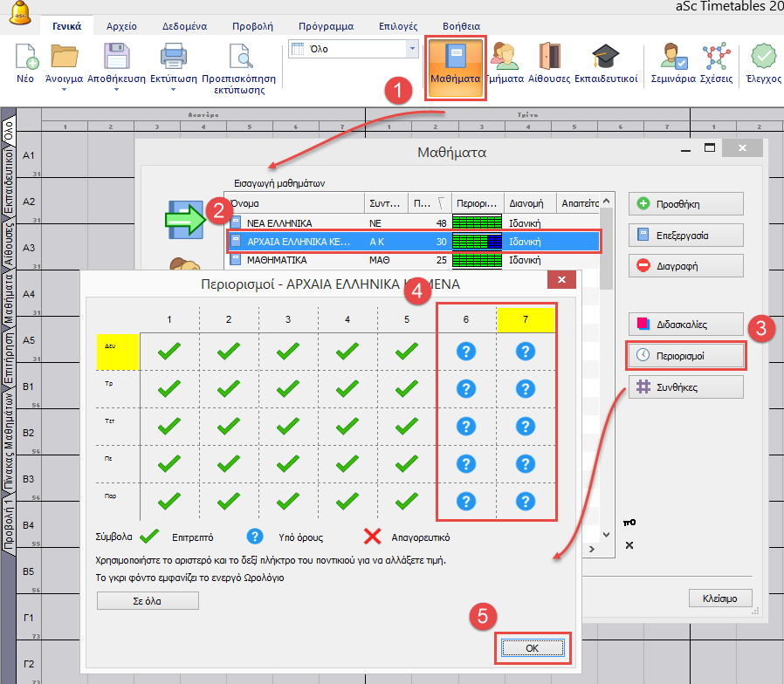Expand the Όλο view dropdown
Screen dimensions: 784x684
(411, 49)
